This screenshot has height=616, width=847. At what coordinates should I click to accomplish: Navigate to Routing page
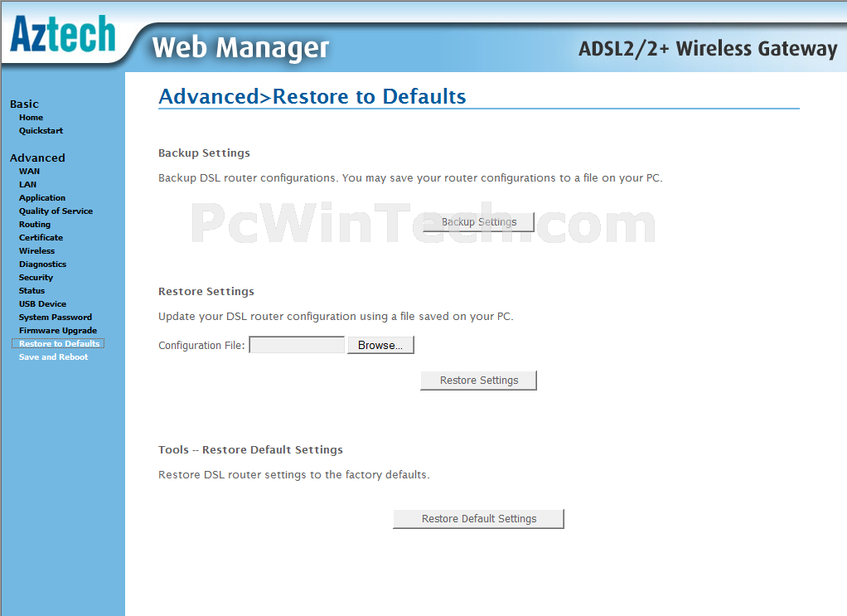tap(35, 224)
